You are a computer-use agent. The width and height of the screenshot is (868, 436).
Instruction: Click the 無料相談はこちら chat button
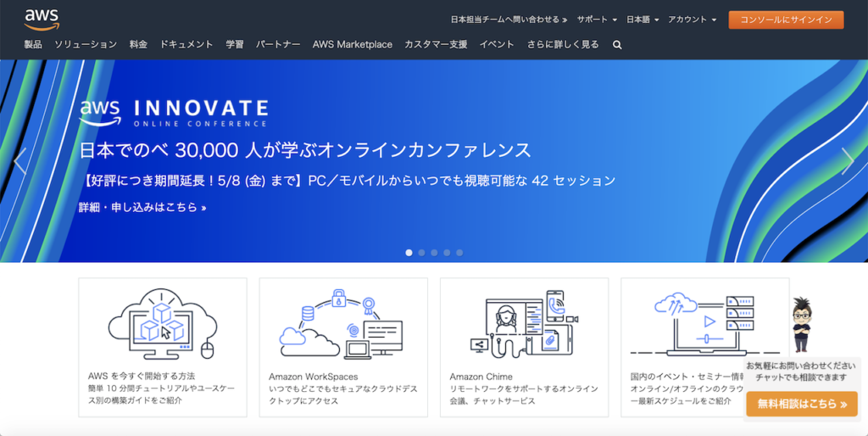click(802, 405)
